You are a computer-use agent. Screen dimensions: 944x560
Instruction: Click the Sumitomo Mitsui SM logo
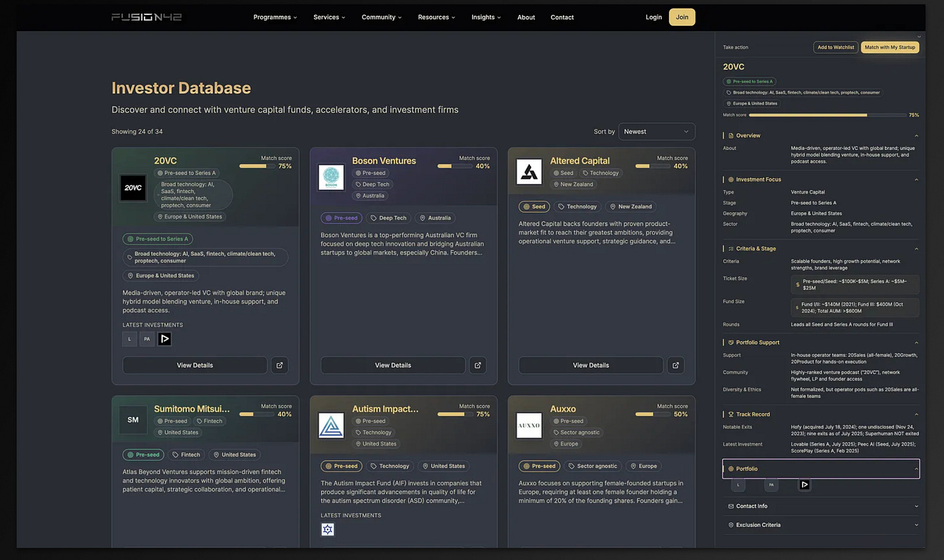pyautogui.click(x=134, y=420)
